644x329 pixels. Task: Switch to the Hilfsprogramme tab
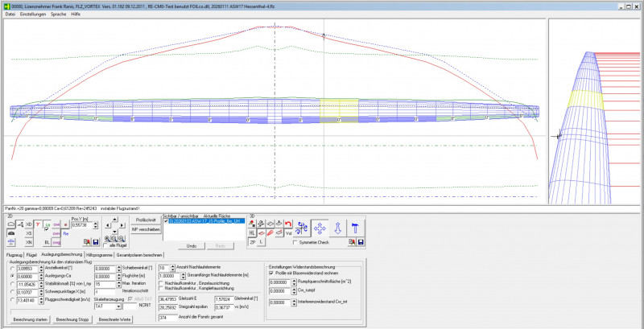click(99, 254)
